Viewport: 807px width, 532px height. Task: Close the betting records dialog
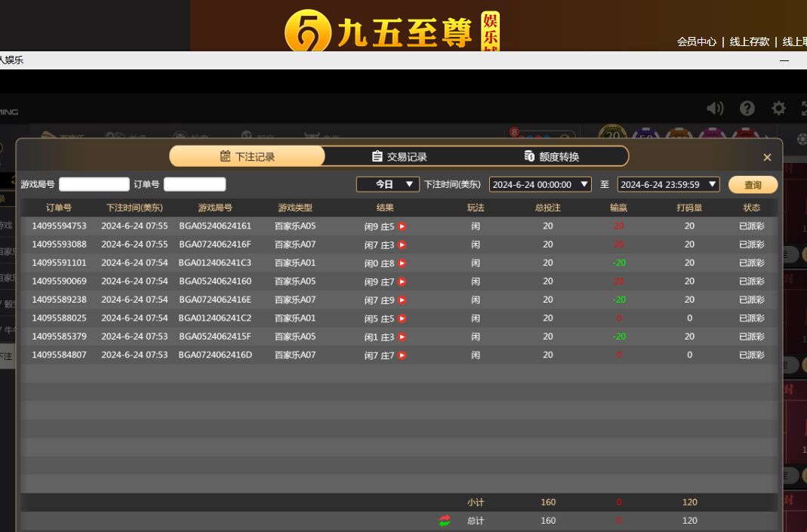tap(767, 157)
